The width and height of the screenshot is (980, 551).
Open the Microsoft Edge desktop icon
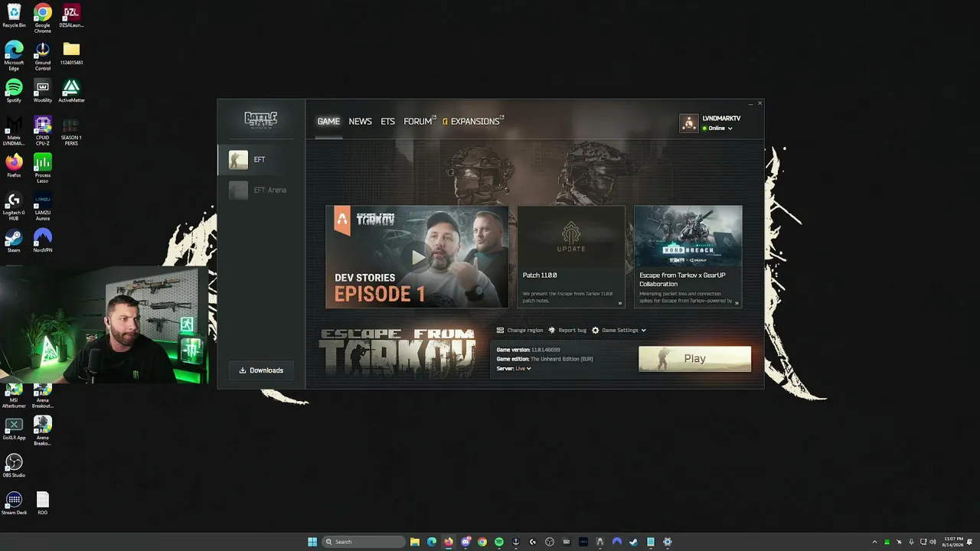tap(14, 56)
